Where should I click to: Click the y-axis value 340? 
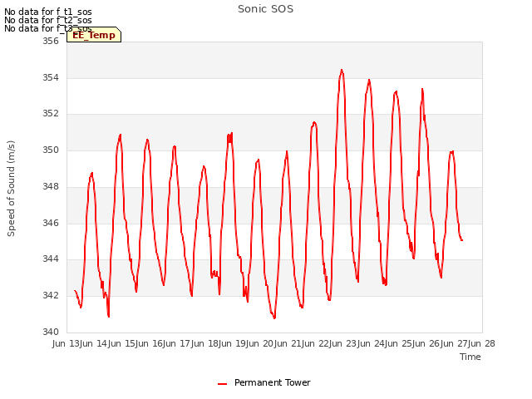tap(50, 332)
